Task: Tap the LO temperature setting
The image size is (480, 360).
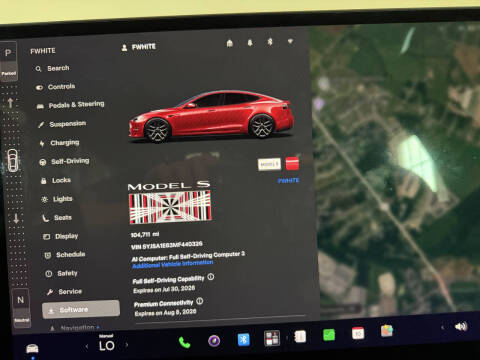Action: click(107, 346)
